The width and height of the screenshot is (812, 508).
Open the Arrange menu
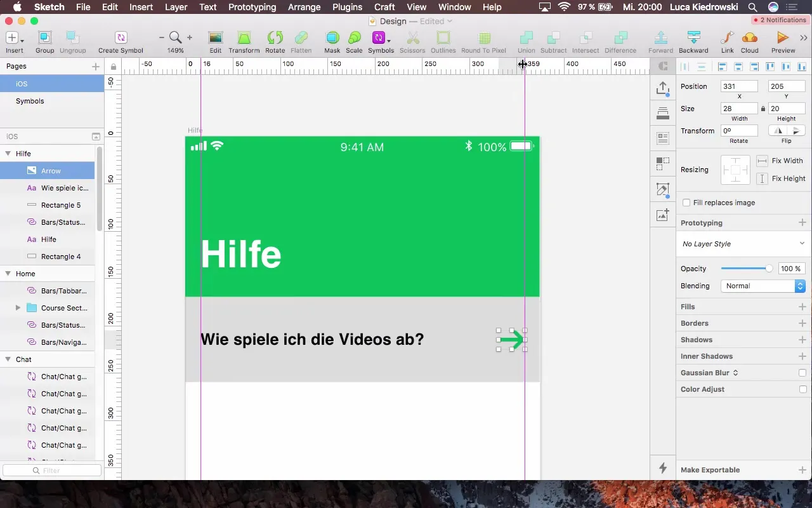tap(304, 7)
